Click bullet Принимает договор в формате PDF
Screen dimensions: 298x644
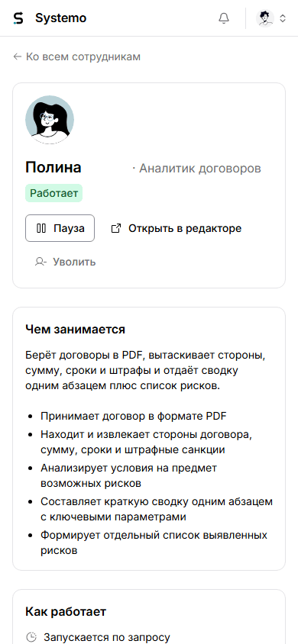pyautogui.click(x=134, y=416)
